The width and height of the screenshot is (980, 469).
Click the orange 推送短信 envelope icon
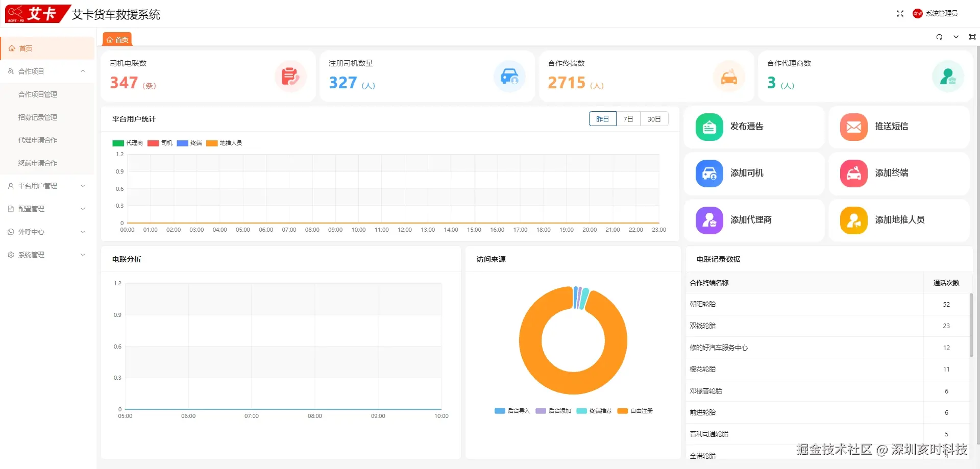click(853, 127)
